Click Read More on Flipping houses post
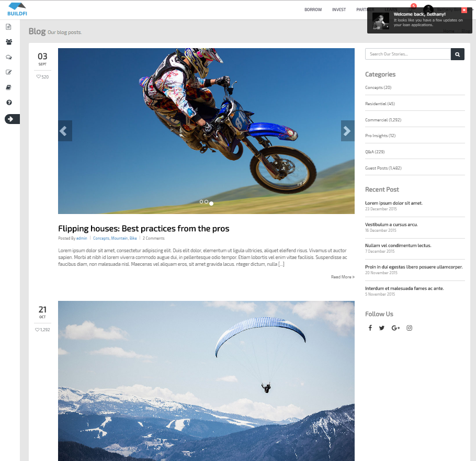 click(x=343, y=277)
